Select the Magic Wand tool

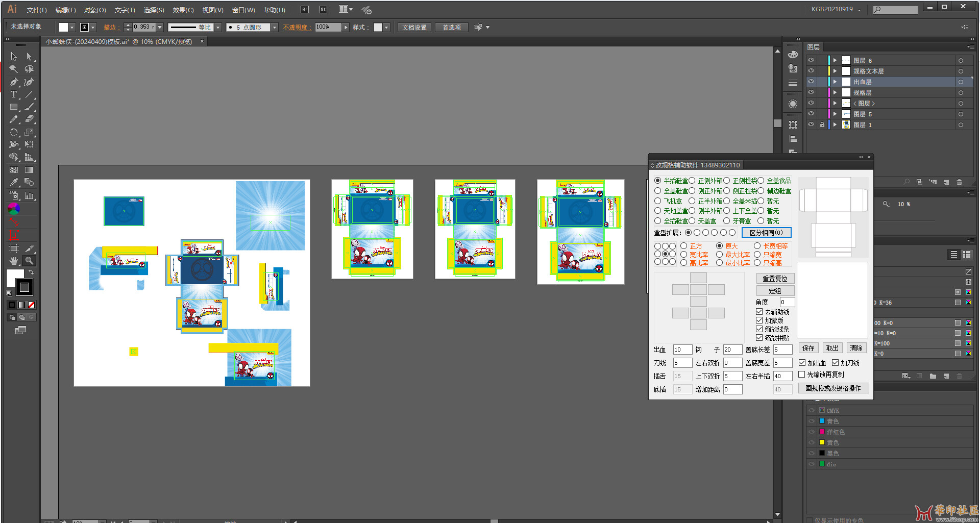click(x=14, y=69)
